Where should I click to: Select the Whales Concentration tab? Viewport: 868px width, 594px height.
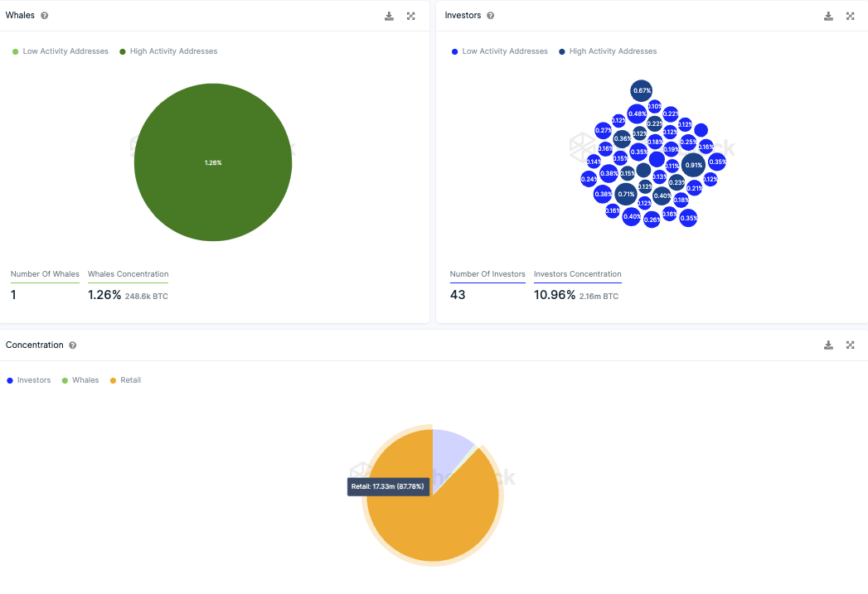point(128,274)
